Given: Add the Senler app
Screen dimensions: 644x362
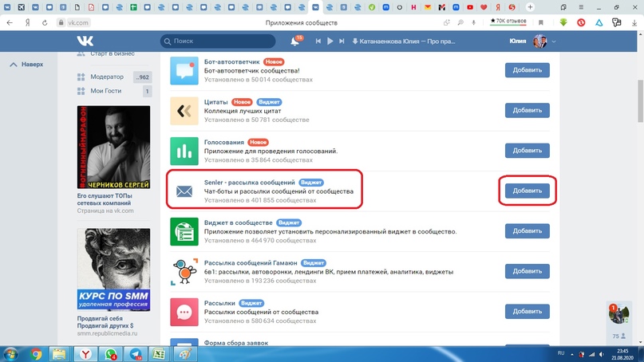Looking at the screenshot, I should [x=527, y=191].
